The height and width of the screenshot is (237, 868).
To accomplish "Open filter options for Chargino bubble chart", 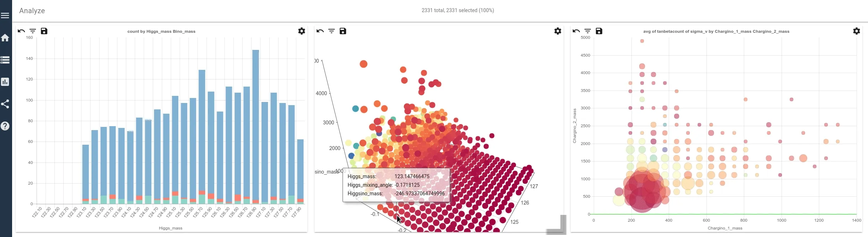I will click(588, 31).
